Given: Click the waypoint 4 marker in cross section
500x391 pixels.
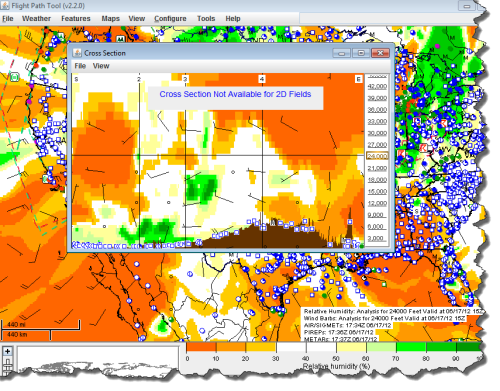Looking at the screenshot, I should [262, 79].
